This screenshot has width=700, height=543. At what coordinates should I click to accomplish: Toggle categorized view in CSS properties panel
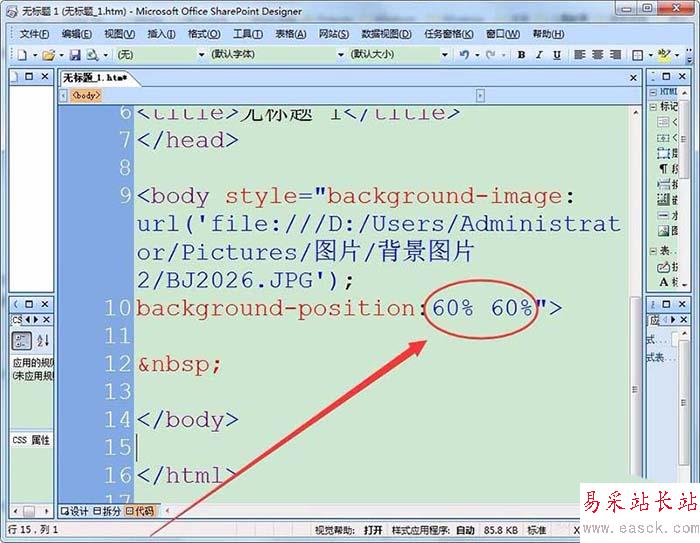click(21, 341)
